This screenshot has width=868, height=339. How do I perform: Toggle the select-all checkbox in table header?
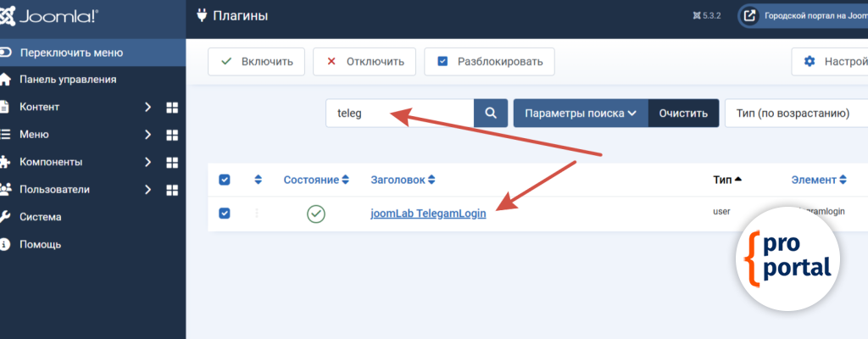tap(225, 180)
